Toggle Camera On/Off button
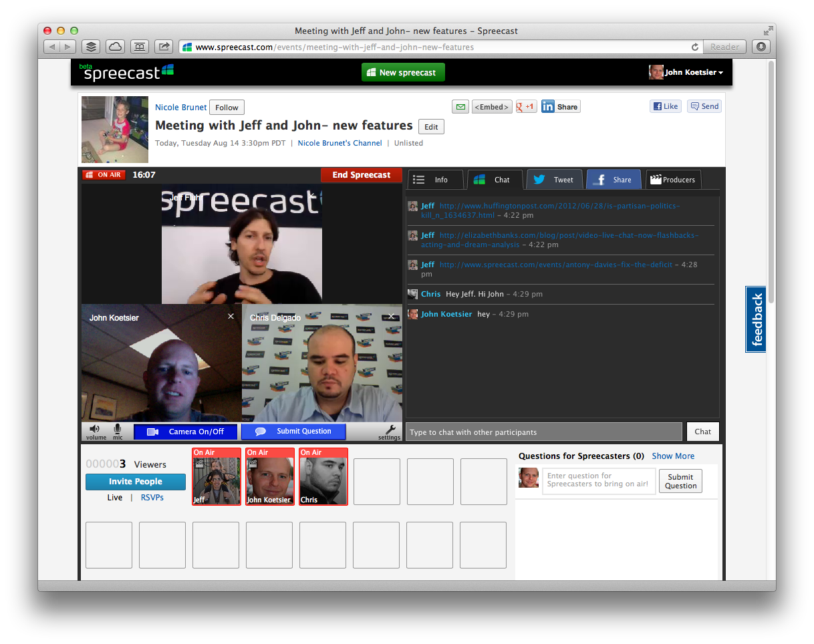 tap(186, 432)
